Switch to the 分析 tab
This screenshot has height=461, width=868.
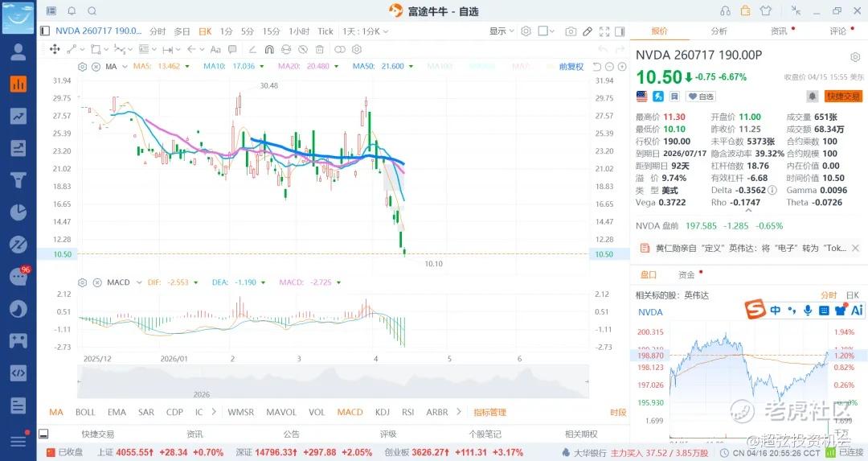click(x=719, y=31)
